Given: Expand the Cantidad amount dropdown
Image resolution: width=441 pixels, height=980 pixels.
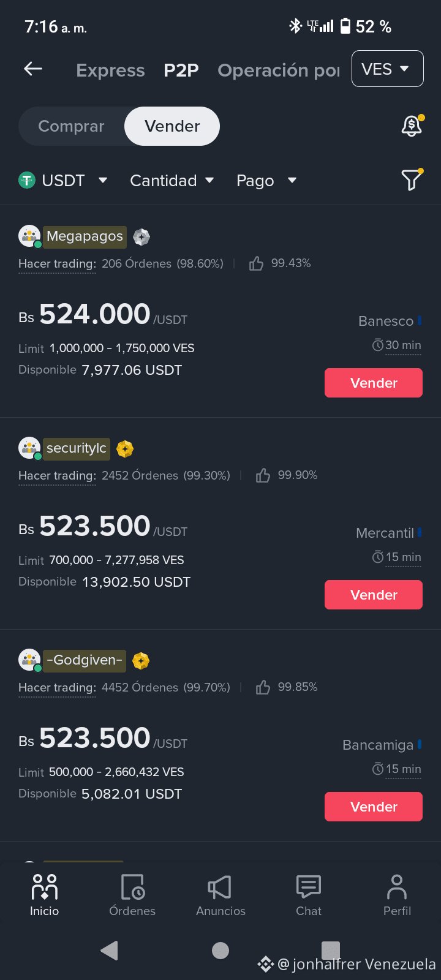Looking at the screenshot, I should tap(172, 181).
